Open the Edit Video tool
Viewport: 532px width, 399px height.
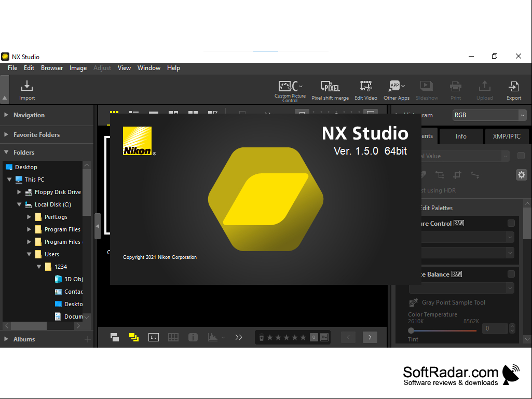[x=366, y=91]
